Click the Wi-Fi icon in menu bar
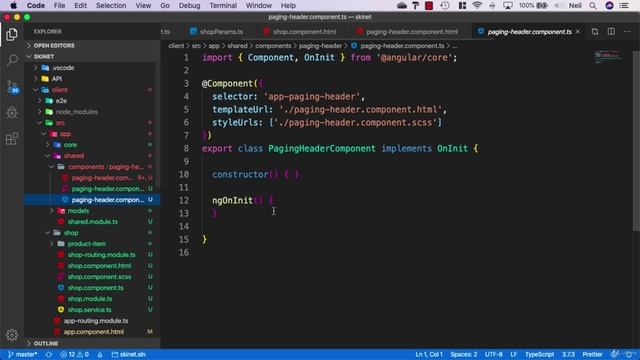 coord(477,6)
